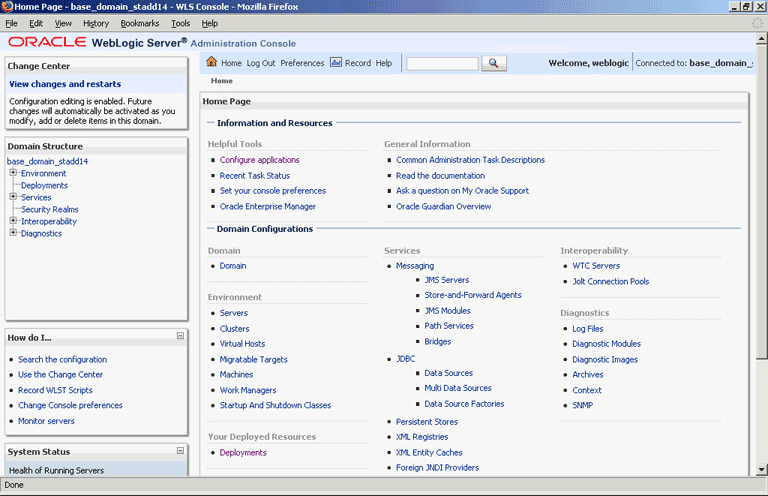Expand the Diagnostics tree node
This screenshot has width=768, height=496.
[x=13, y=233]
